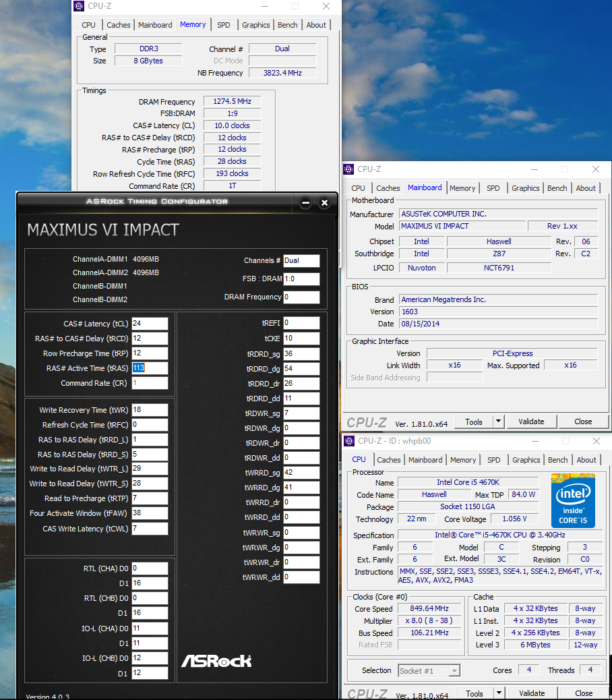Click Close button in the Mainboard window

[583, 421]
